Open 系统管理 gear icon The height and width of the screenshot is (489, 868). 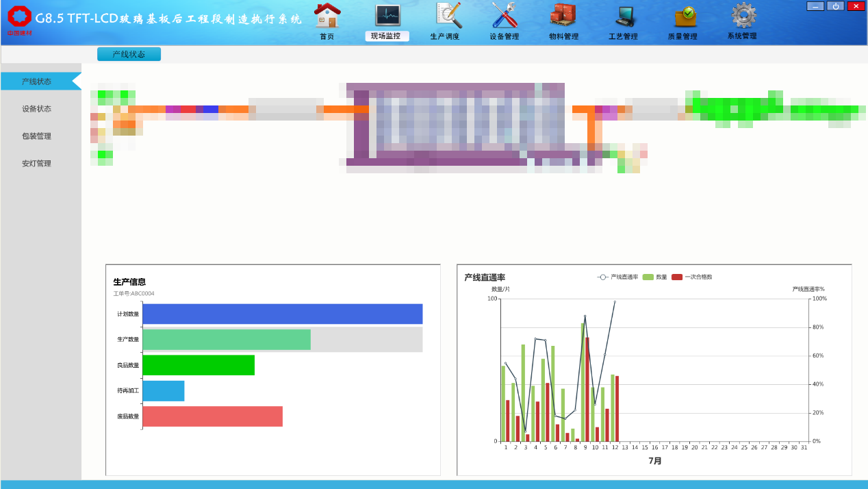pos(743,15)
